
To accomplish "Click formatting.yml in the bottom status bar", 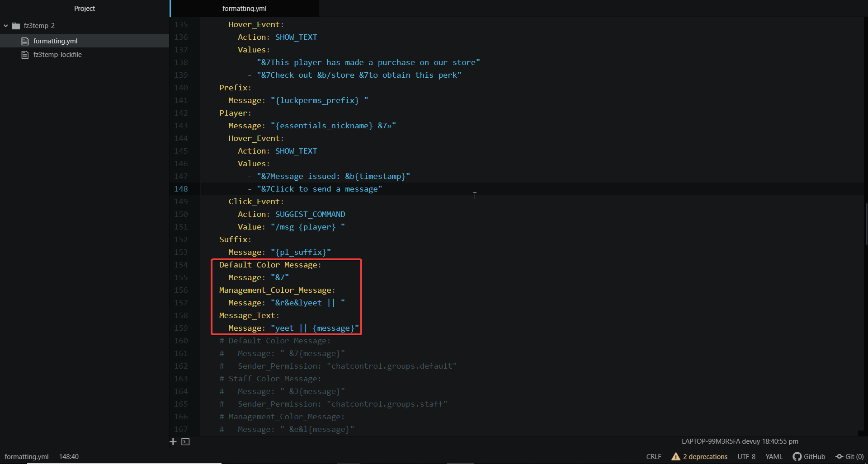I will coord(26,456).
